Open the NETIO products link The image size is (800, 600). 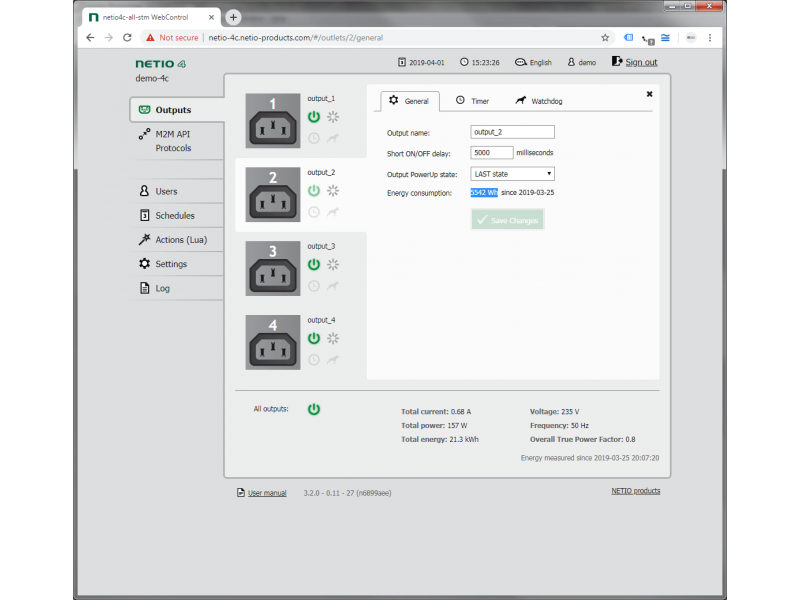[636, 491]
